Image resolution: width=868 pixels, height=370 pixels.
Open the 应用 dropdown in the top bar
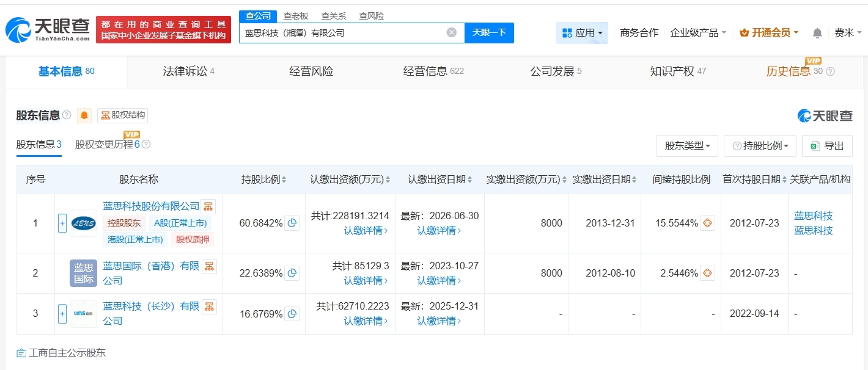[581, 32]
